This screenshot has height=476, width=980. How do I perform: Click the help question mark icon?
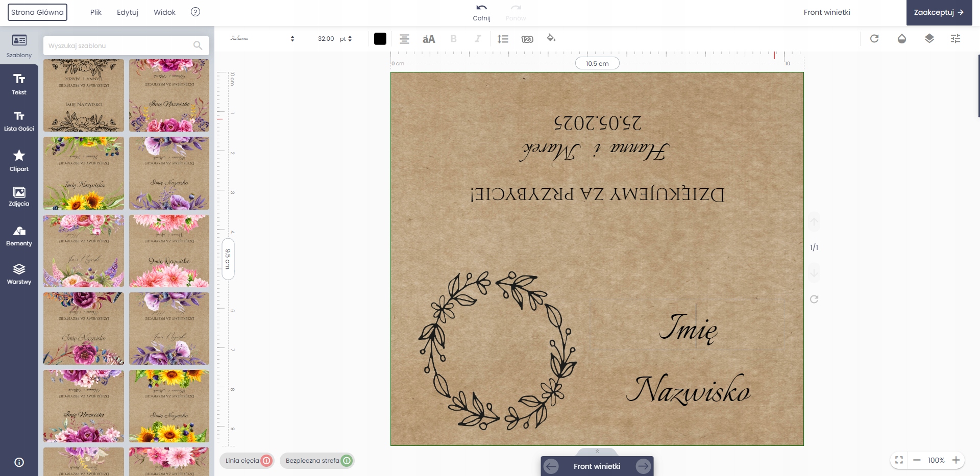coord(195,12)
